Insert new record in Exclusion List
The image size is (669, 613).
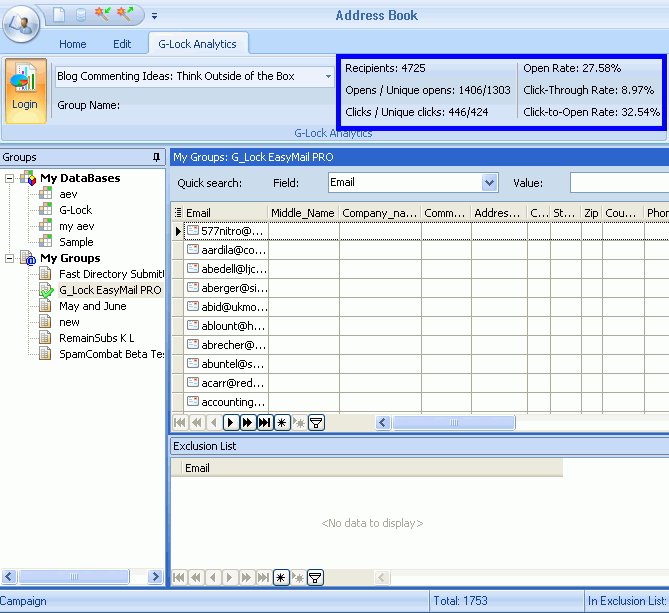281,578
